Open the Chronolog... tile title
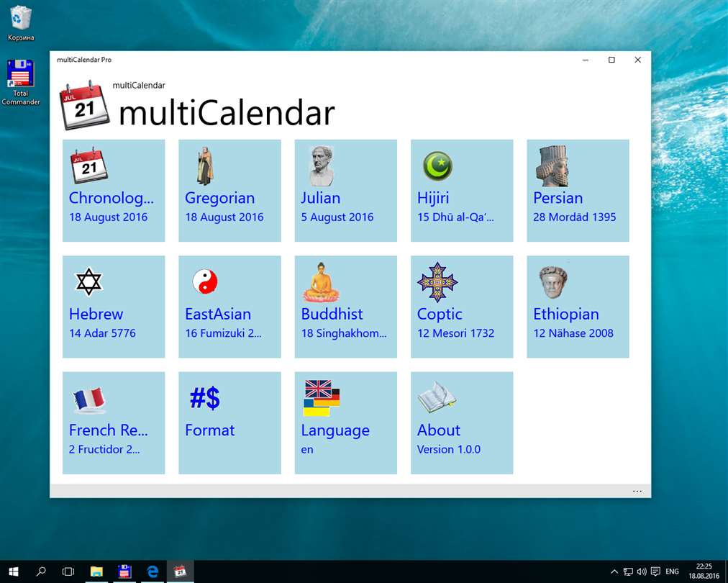The width and height of the screenshot is (728, 583). pyautogui.click(x=111, y=199)
